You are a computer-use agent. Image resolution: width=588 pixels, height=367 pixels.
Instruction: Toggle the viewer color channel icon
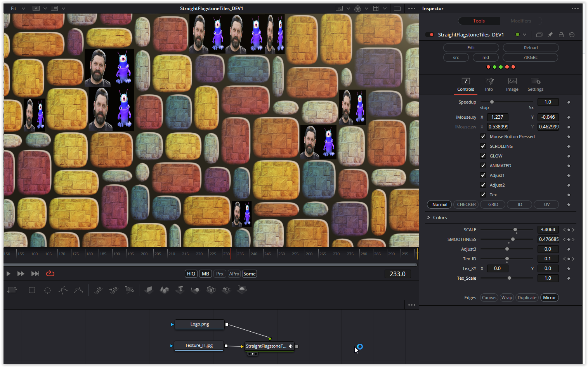358,9
